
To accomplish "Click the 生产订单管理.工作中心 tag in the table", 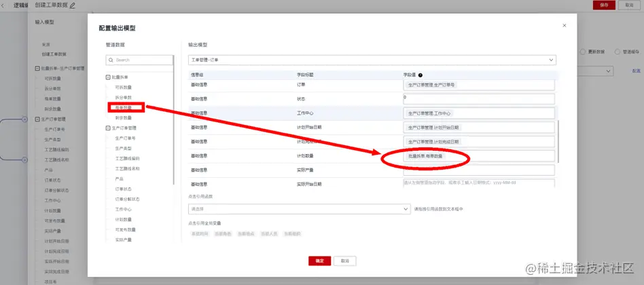I will (431, 113).
